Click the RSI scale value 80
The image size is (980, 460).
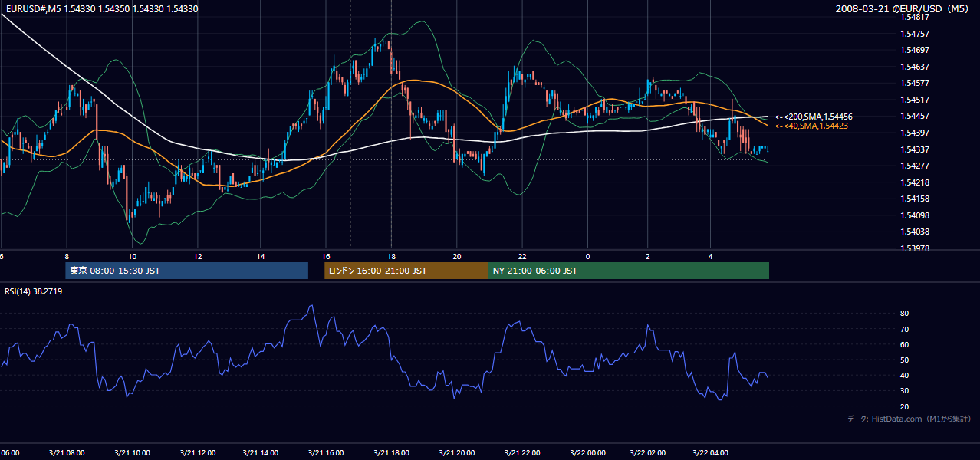(x=905, y=314)
